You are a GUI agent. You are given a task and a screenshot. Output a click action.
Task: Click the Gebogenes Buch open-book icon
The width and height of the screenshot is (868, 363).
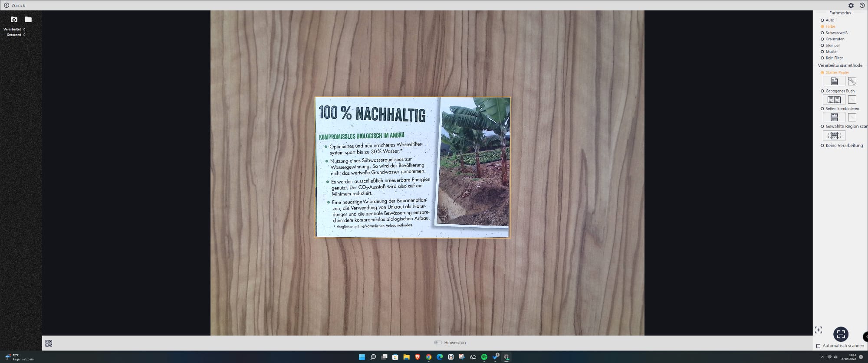[834, 100]
